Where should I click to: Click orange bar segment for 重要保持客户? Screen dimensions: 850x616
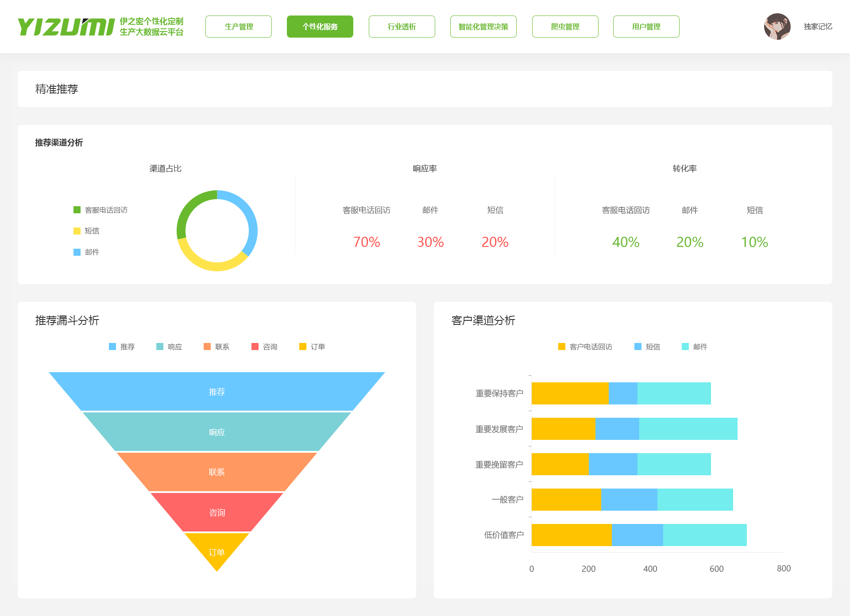570,393
